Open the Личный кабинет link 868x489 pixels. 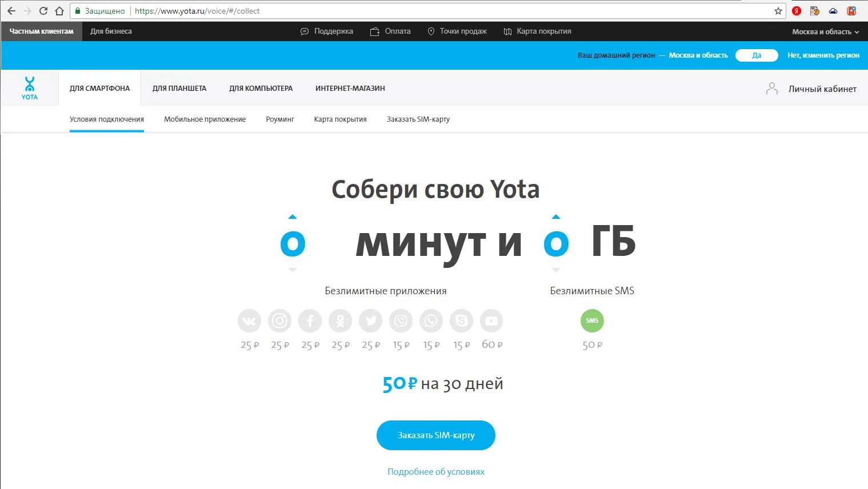[x=822, y=89]
